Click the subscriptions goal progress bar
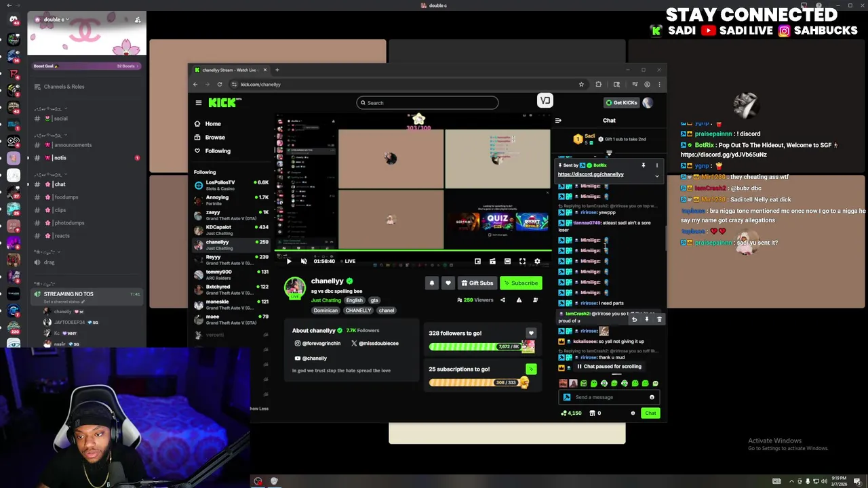Screen dimensions: 868x488 point(475,383)
